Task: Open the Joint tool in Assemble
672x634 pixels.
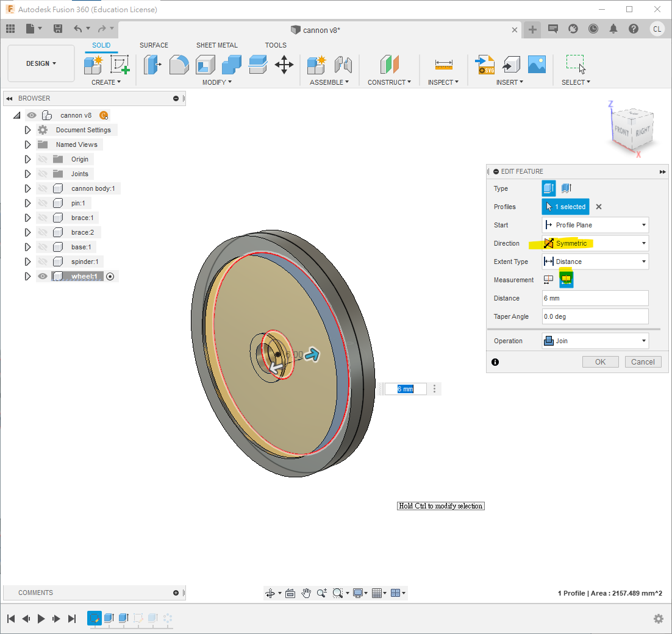Action: click(x=343, y=64)
